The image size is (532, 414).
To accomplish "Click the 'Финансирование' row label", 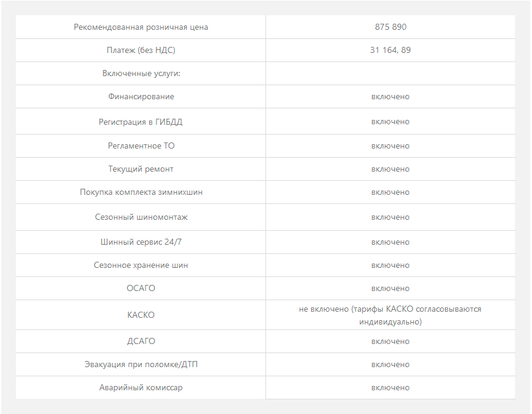I will [141, 96].
